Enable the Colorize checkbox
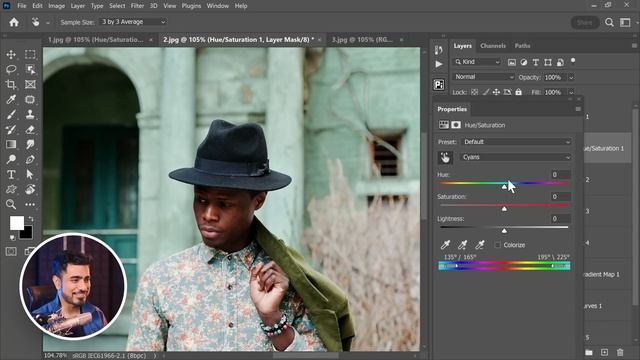640x360 pixels. (498, 245)
